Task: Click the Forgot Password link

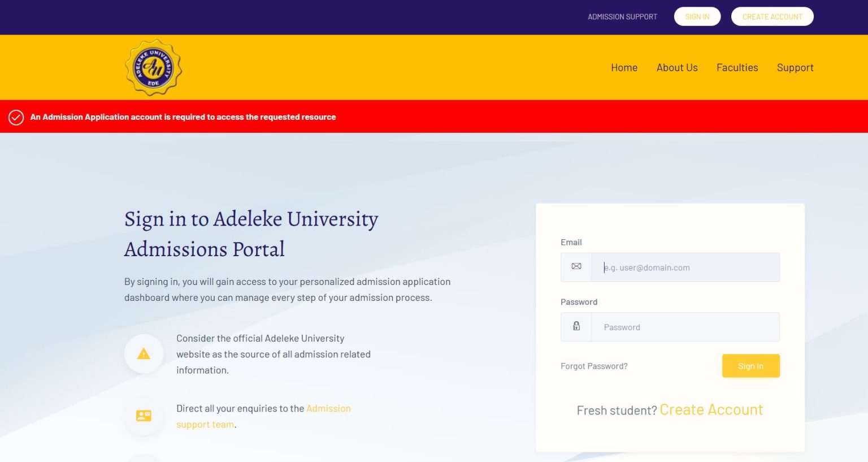Action: click(594, 366)
